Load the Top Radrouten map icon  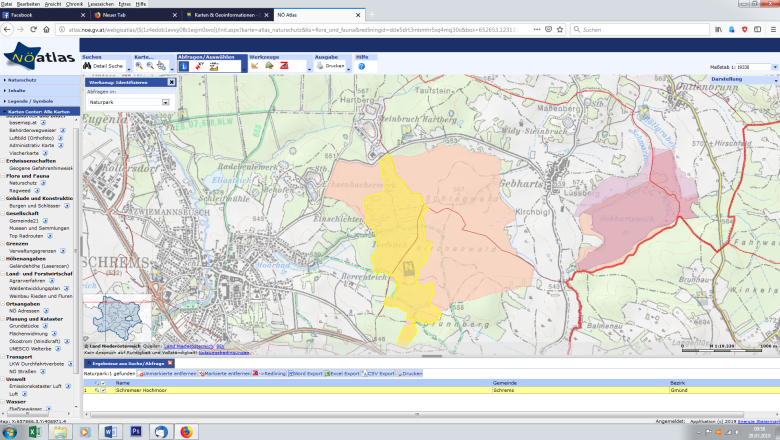click(50, 236)
